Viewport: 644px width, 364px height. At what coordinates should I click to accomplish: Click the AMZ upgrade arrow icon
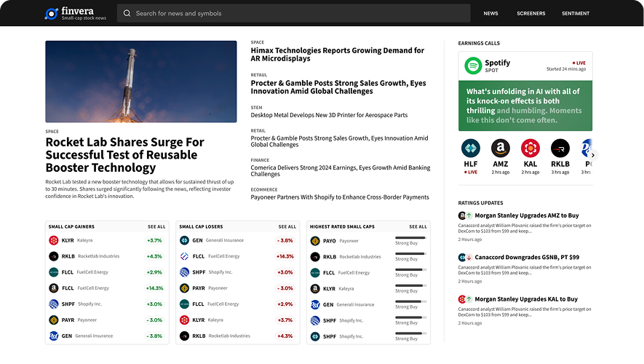[469, 215]
